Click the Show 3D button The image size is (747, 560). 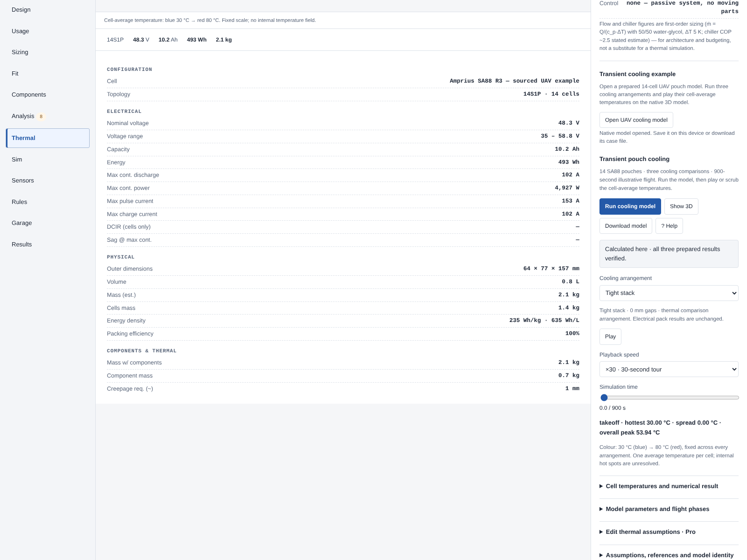[681, 206]
